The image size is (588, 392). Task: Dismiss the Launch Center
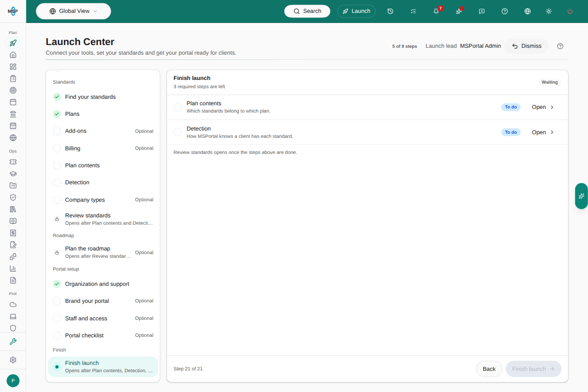(x=527, y=46)
